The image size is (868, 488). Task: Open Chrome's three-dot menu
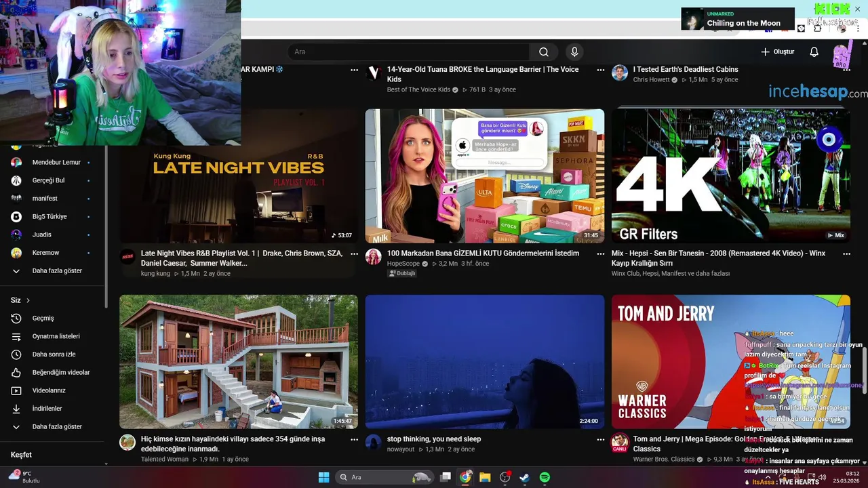click(x=857, y=28)
